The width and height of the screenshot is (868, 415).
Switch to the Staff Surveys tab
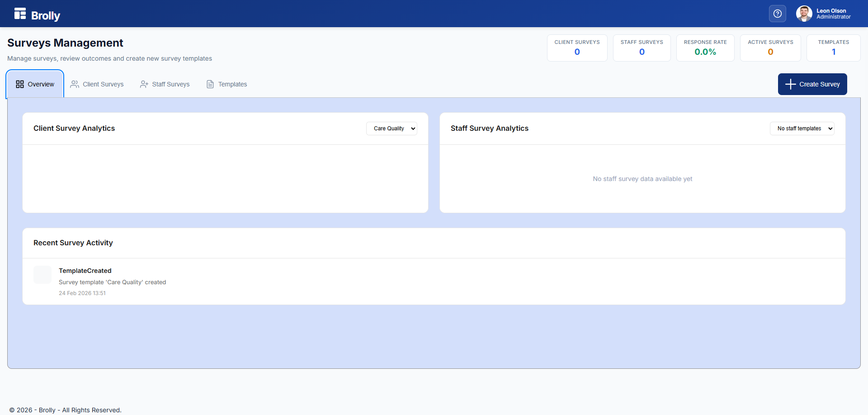(x=170, y=84)
